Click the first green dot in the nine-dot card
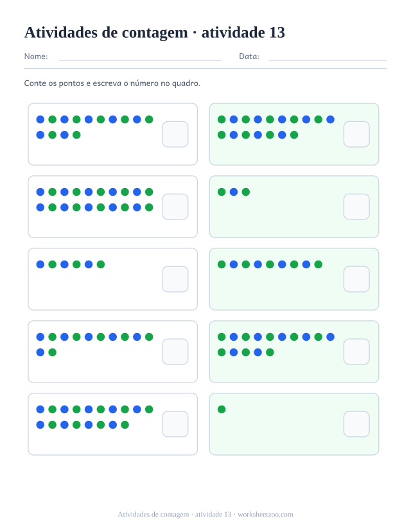The height and width of the screenshot is (532, 411). coord(222,264)
